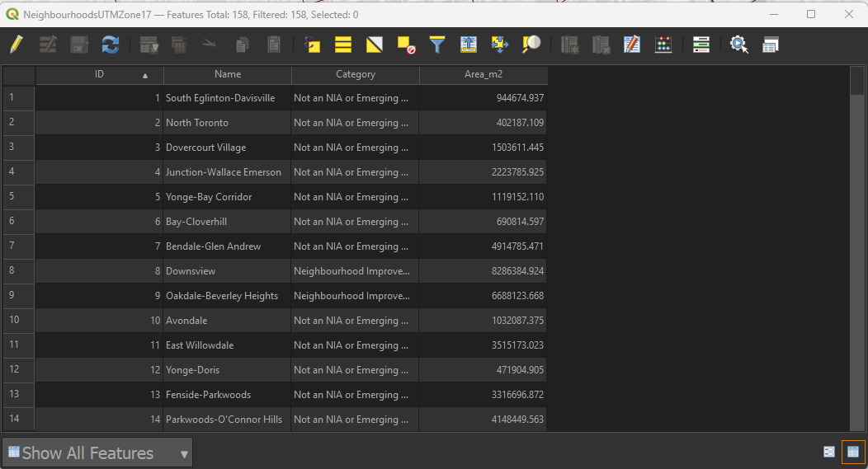
Task: Select row 14 via its row header
Action: [19, 420]
